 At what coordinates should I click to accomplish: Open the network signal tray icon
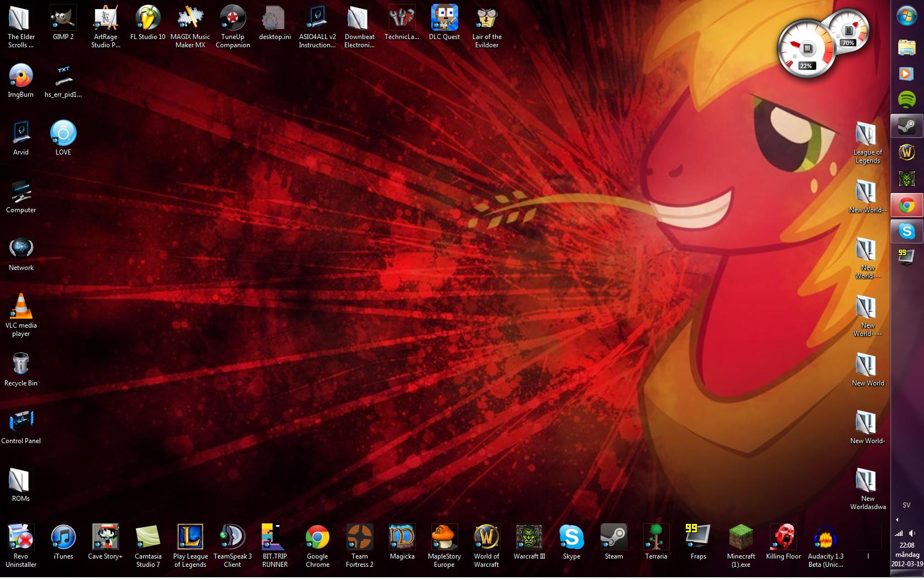coord(899,533)
